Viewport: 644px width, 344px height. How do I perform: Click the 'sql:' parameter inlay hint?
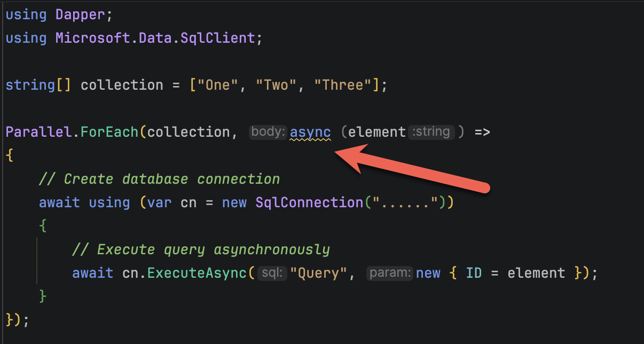[272, 273]
